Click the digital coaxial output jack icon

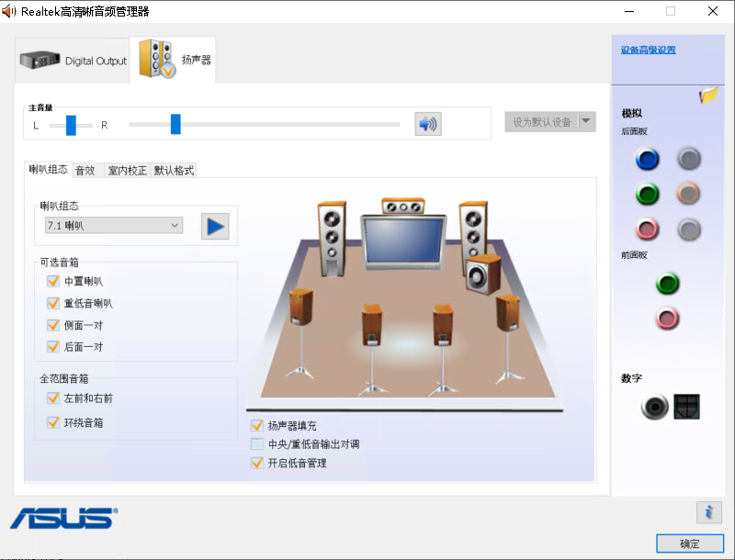point(654,407)
